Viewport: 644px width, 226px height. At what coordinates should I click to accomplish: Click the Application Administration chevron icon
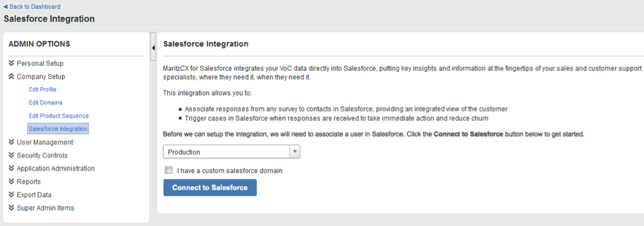pyautogui.click(x=12, y=168)
